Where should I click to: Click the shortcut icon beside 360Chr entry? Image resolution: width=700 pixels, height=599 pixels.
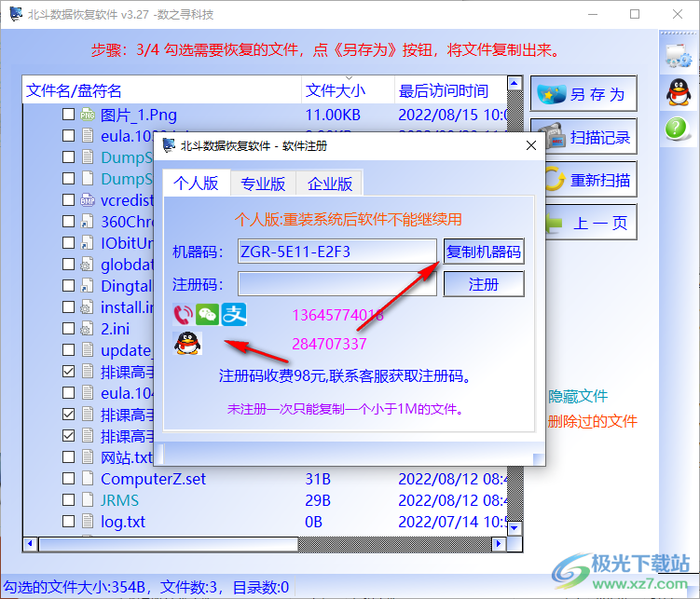click(87, 222)
